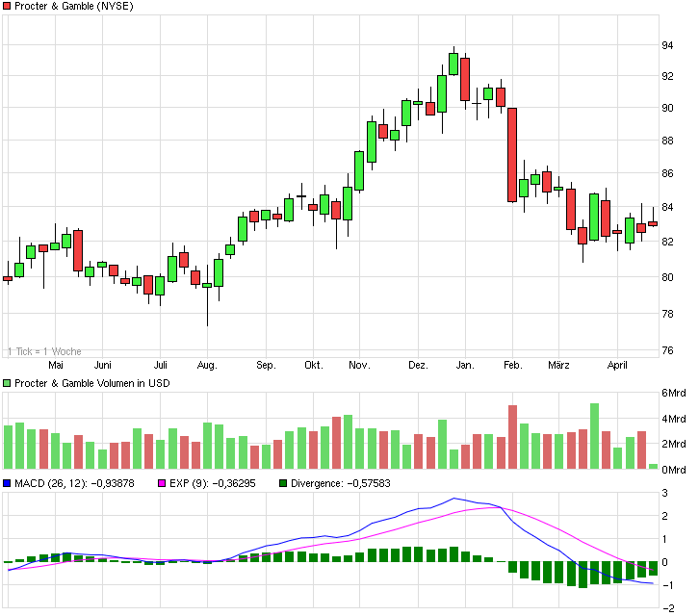Click the 'Procter & Gamble (NYSE)' title
699x616 pixels.
pyautogui.click(x=74, y=6)
